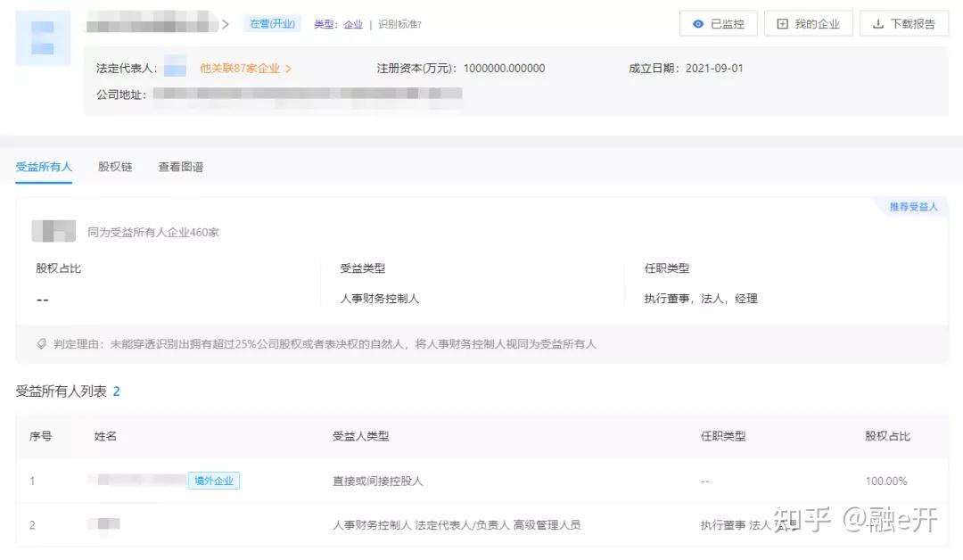
Task: Click 识别标准? help link
Action: 399,25
